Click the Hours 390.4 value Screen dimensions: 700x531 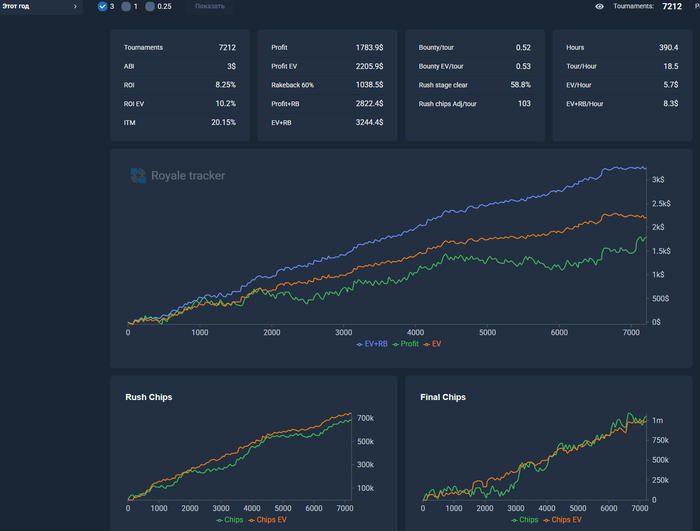tap(668, 47)
